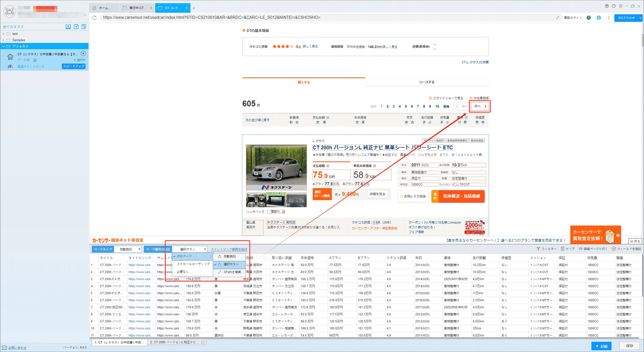Click the blue circular icon in address toolbar

pyautogui.click(x=598, y=18)
